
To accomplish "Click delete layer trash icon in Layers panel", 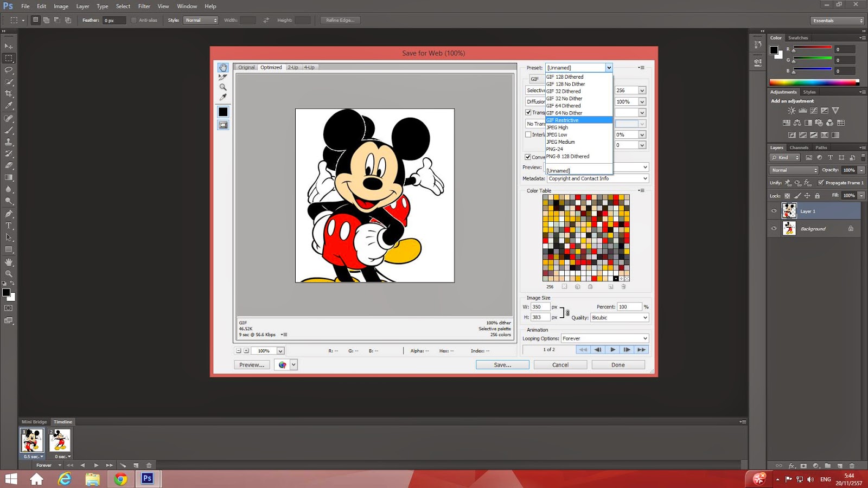I will [852, 466].
